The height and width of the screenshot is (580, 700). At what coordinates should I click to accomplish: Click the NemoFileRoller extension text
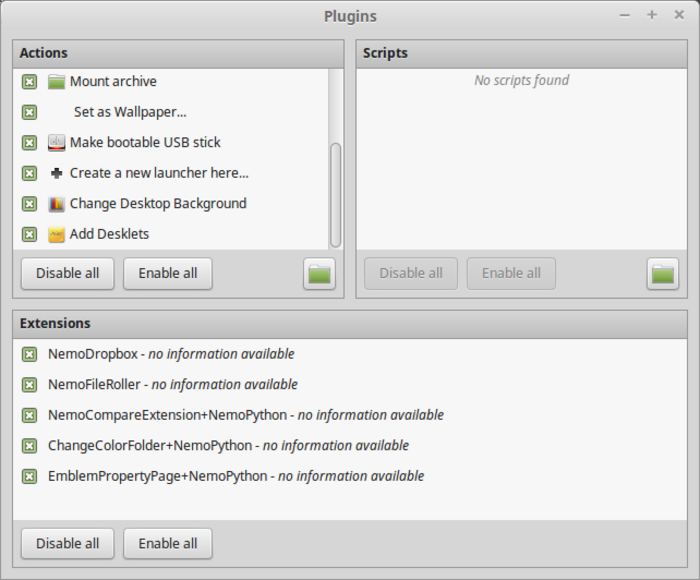click(173, 385)
